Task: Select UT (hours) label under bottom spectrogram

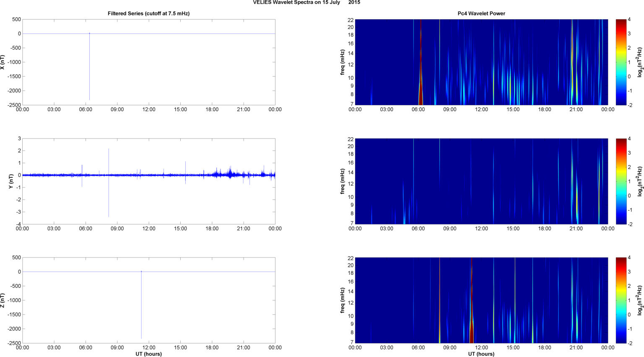Action: pos(481,354)
